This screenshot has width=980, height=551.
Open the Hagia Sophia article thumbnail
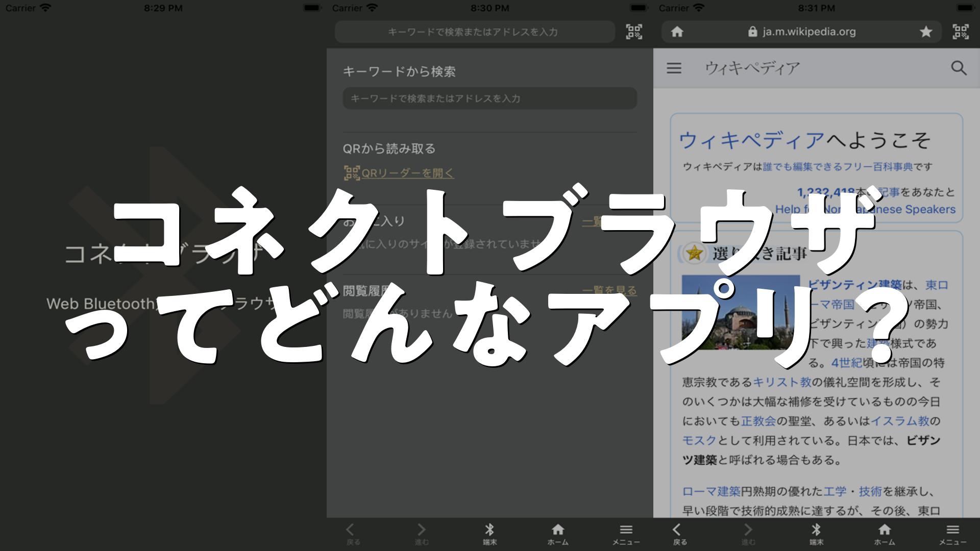[x=741, y=312]
